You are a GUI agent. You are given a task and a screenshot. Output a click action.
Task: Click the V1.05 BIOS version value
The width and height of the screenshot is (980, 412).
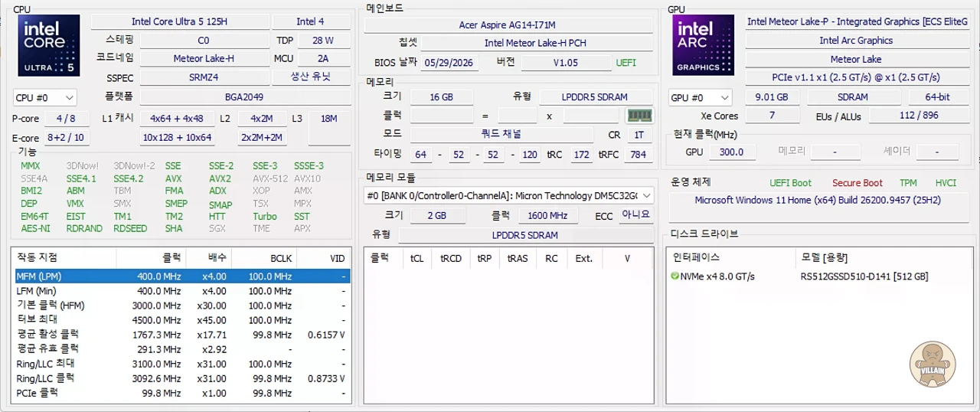566,63
